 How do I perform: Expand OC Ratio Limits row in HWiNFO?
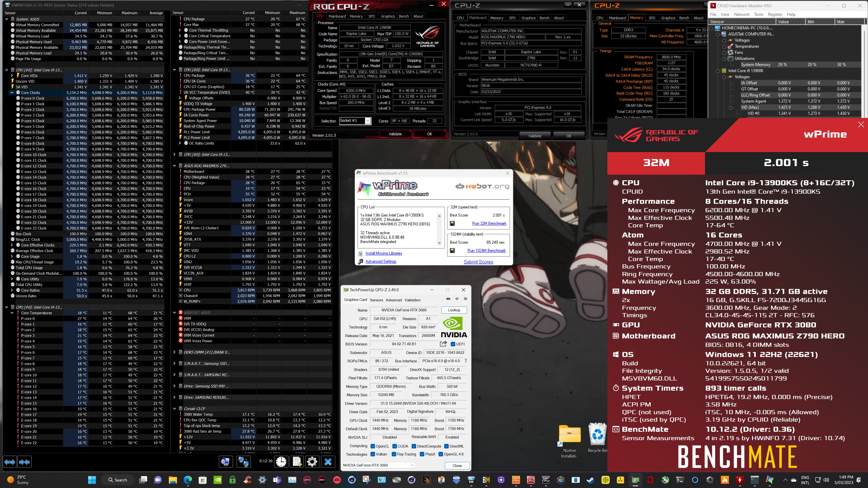point(180,143)
